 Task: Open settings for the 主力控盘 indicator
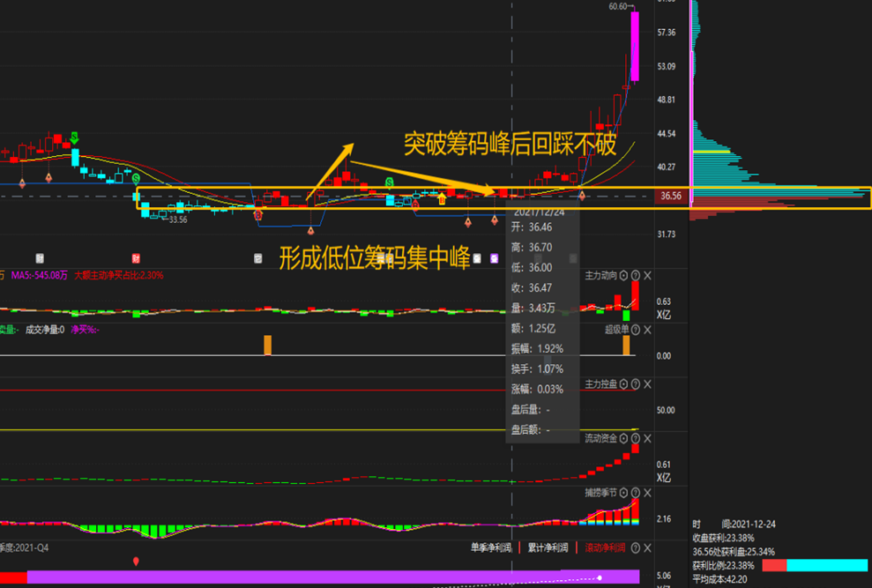tap(623, 383)
